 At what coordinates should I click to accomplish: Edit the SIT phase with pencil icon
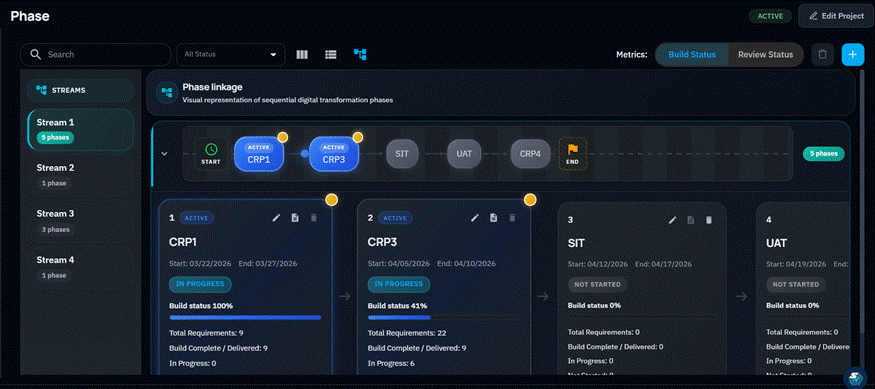pyautogui.click(x=672, y=220)
